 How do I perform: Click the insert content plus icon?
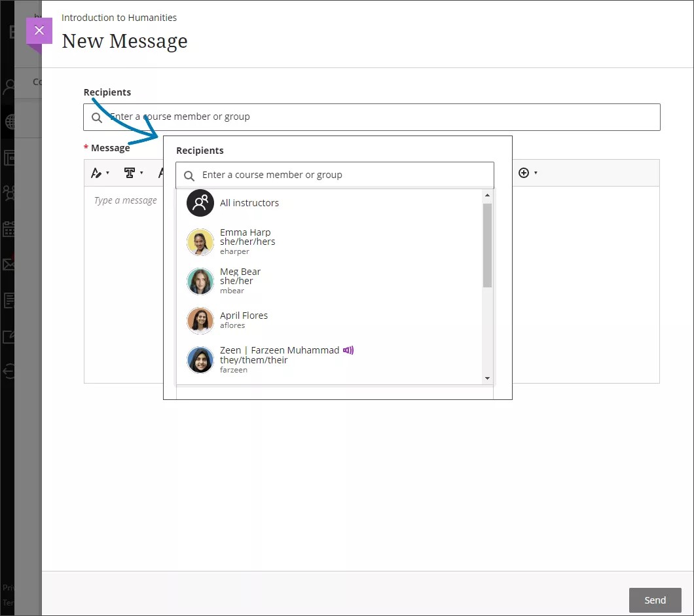(524, 172)
